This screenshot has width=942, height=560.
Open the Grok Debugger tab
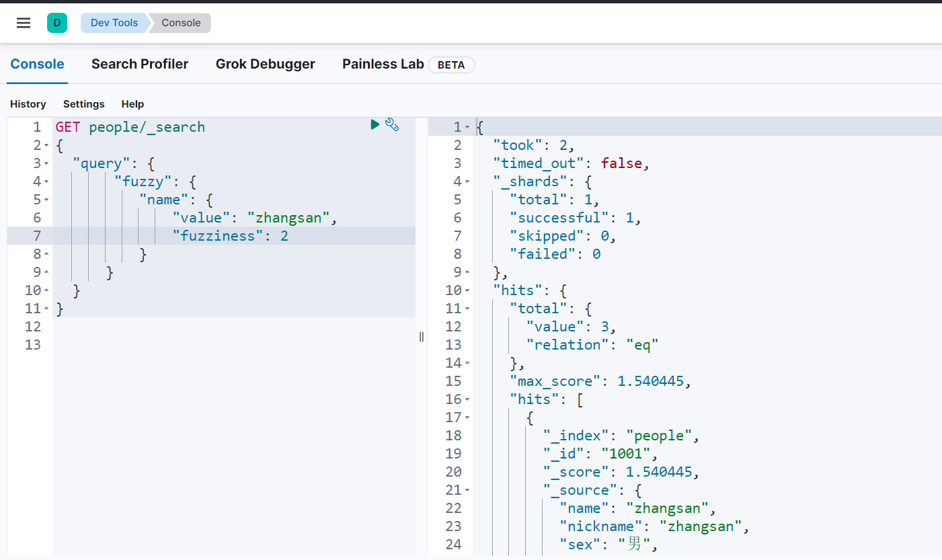point(265,65)
